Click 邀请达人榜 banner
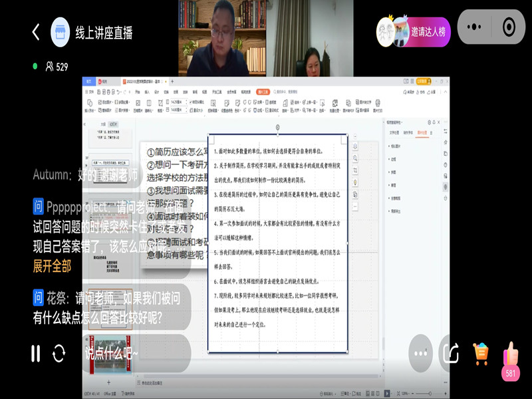This screenshot has height=399, width=532. tap(413, 31)
